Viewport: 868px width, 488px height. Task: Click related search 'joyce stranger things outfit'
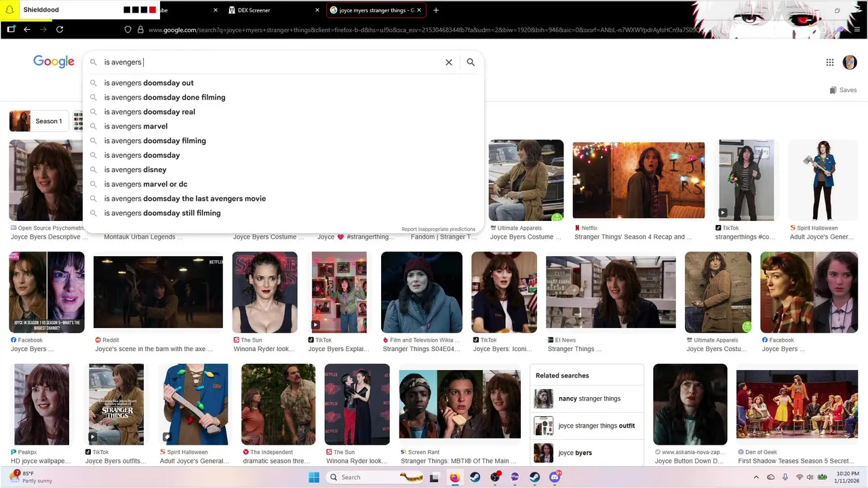[587, 426]
